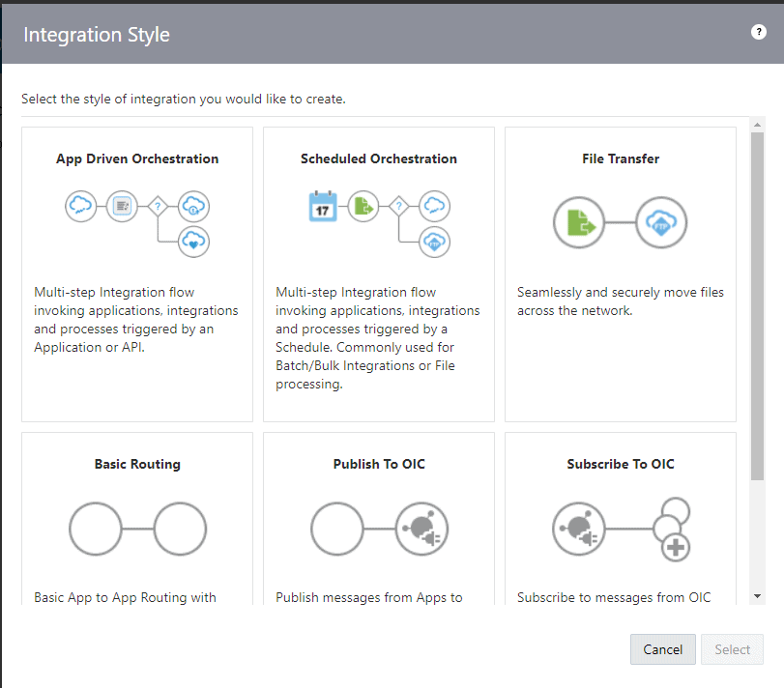The image size is (784, 688).
Task: Click the help question mark icon
Action: (x=759, y=31)
